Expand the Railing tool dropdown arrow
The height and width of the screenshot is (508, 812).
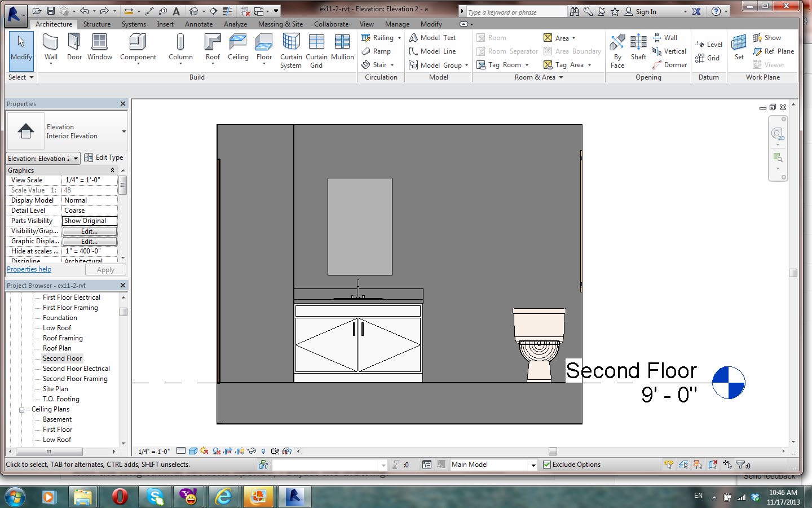coord(399,38)
